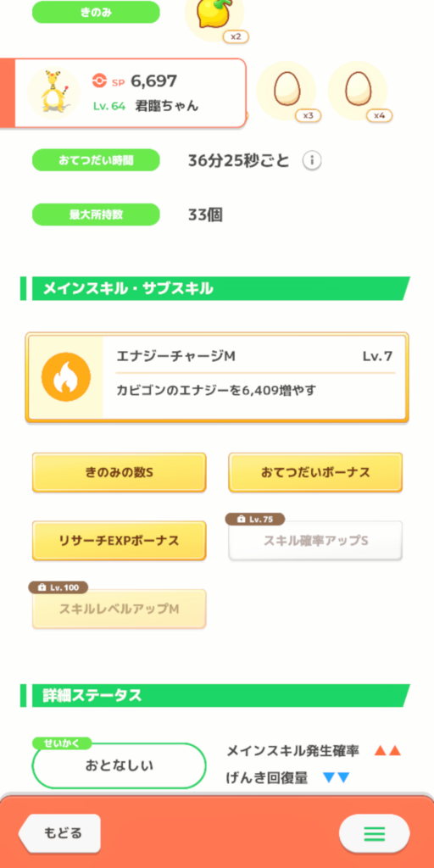Tap the orange flame main skill icon

click(x=66, y=377)
